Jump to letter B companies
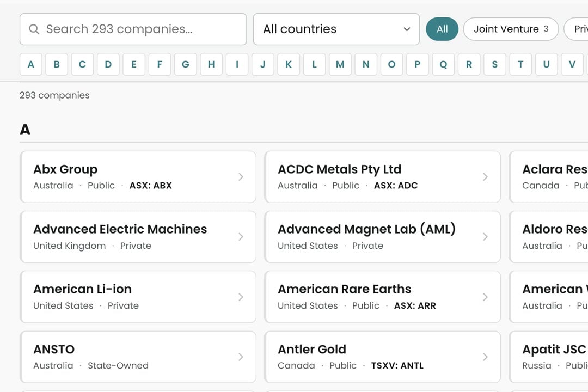 57,65
